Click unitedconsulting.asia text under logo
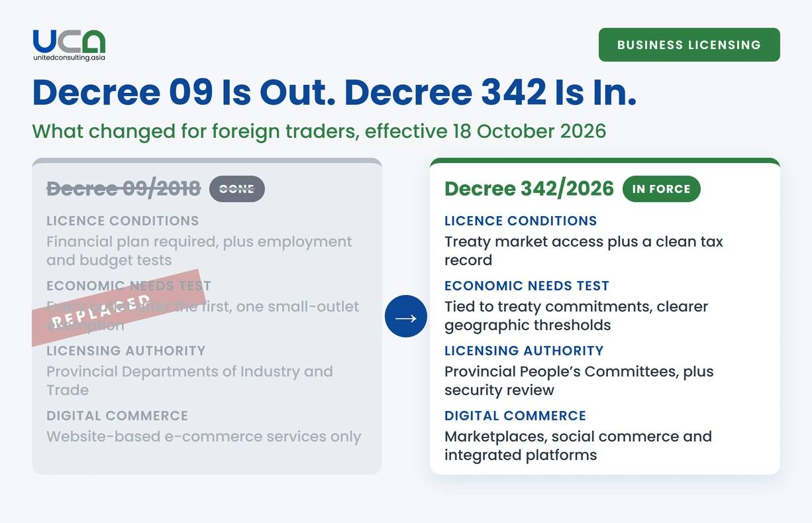Screen dimensions: 812x523 (x=69, y=58)
